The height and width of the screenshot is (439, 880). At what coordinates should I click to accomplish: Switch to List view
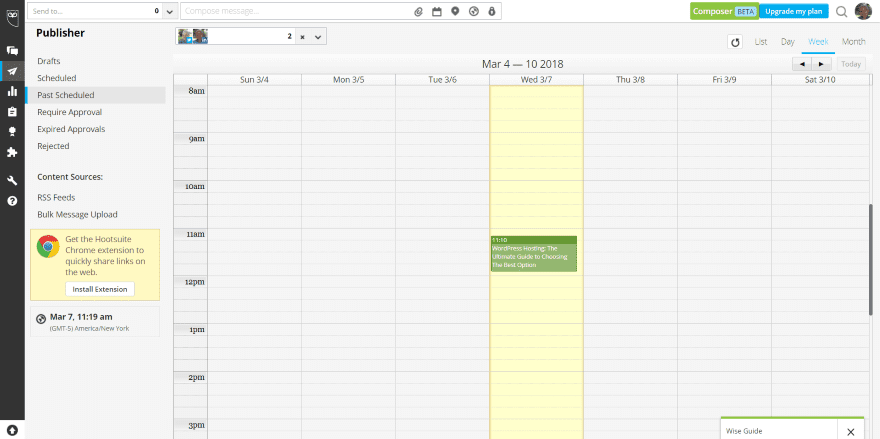[761, 42]
